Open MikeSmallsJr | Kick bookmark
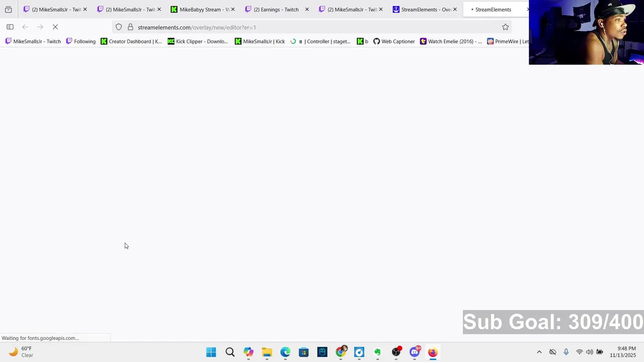644x362 pixels. tap(260, 41)
